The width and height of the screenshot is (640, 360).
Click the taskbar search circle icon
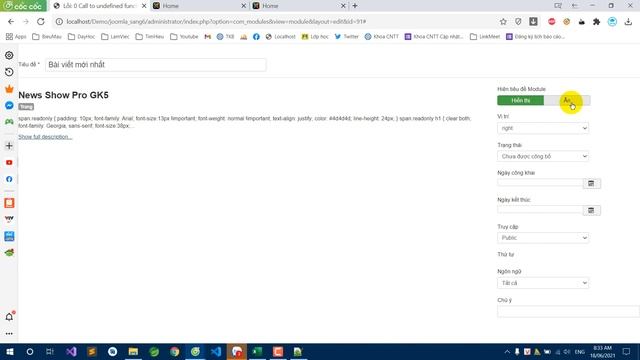(x=30, y=351)
